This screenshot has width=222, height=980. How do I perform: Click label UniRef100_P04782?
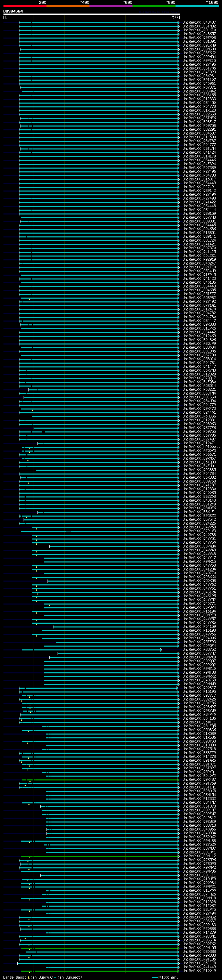click(x=199, y=313)
